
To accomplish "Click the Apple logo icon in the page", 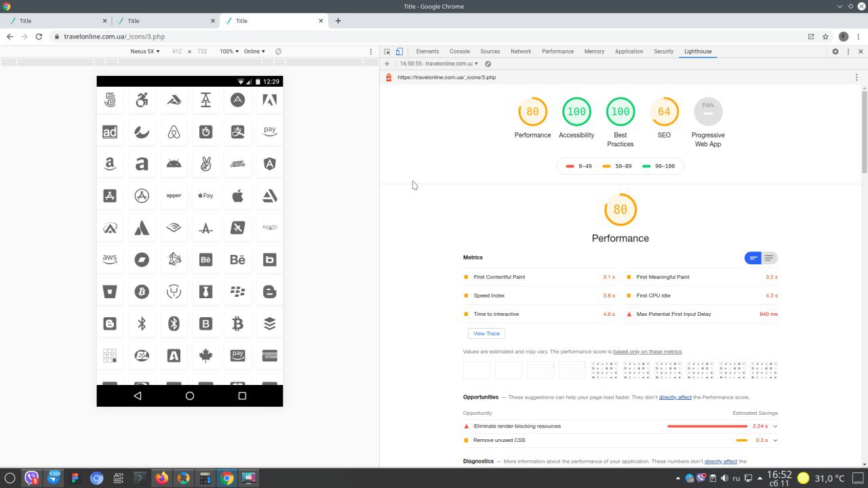I will click(x=237, y=196).
